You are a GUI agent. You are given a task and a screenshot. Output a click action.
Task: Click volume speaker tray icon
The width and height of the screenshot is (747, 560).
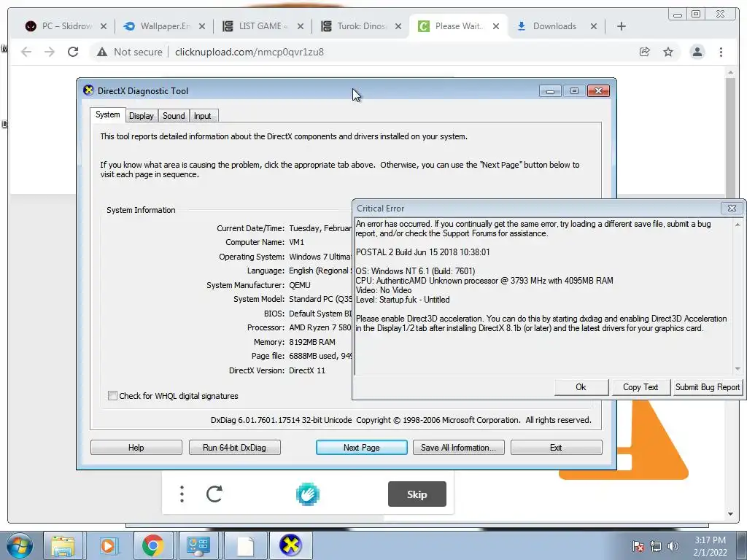pos(673,546)
